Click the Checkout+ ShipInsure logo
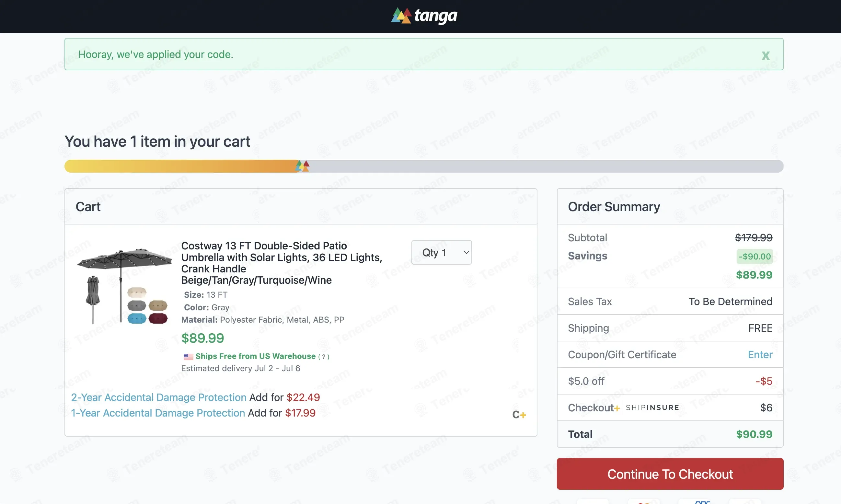Image resolution: width=841 pixels, height=504 pixels. (x=624, y=407)
